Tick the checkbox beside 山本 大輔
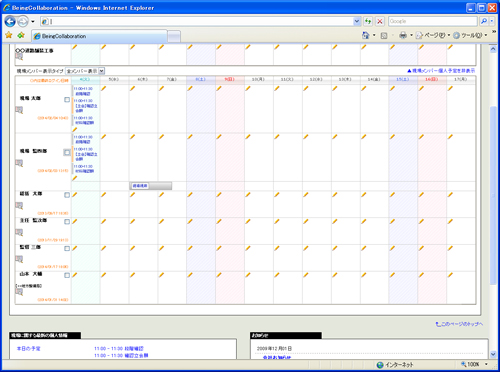This screenshot has height=372, width=500. 67,275
